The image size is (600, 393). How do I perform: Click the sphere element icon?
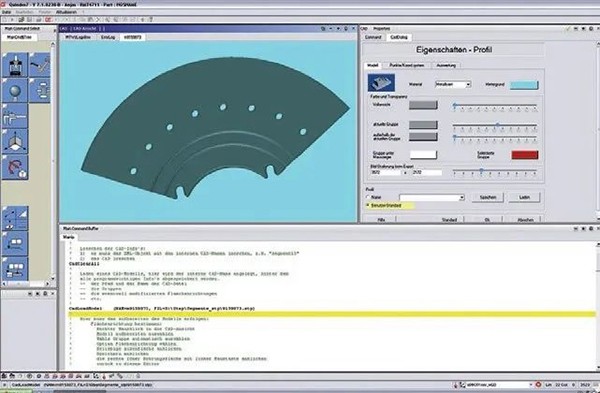click(x=15, y=91)
